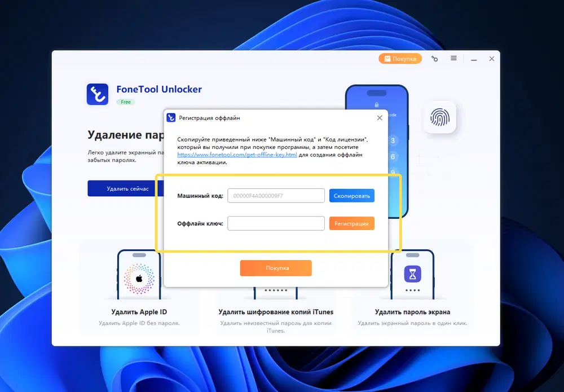Click Удалить экранный пароль в один клик text
Viewport: 564px width, 392px height.
point(413,323)
